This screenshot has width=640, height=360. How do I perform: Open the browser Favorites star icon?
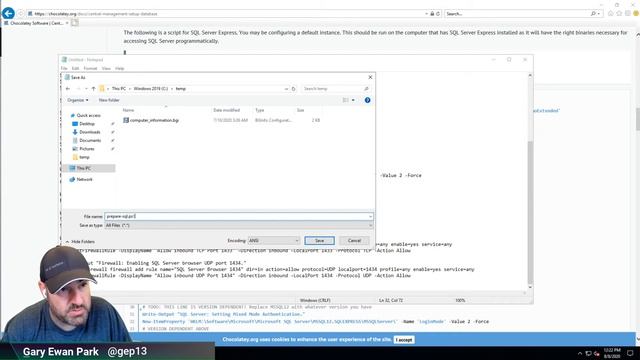619,13
